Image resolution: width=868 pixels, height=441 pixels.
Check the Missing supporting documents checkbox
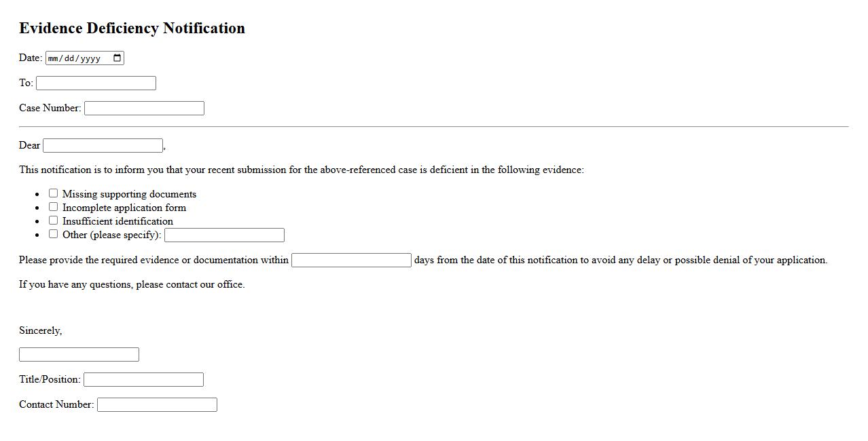pyautogui.click(x=54, y=193)
